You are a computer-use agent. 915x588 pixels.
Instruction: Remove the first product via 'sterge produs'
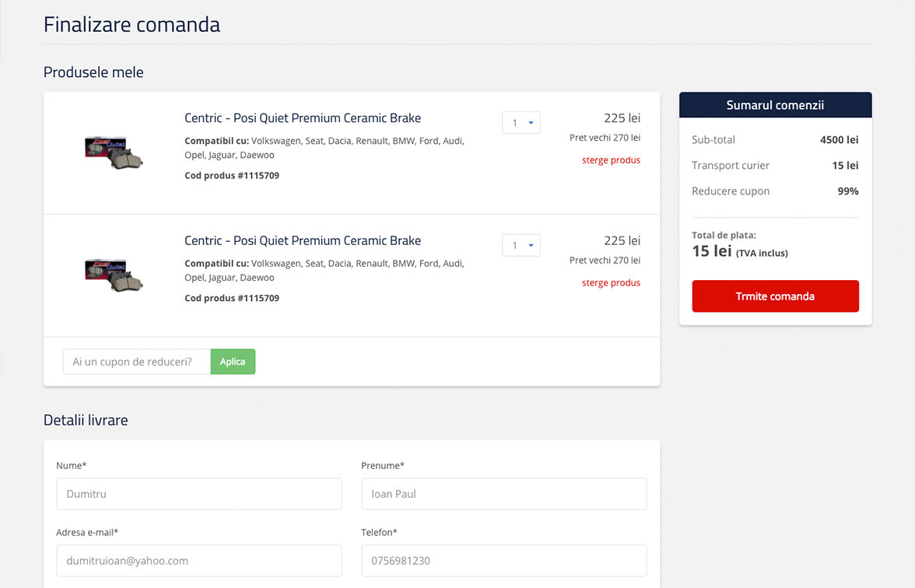coord(611,160)
